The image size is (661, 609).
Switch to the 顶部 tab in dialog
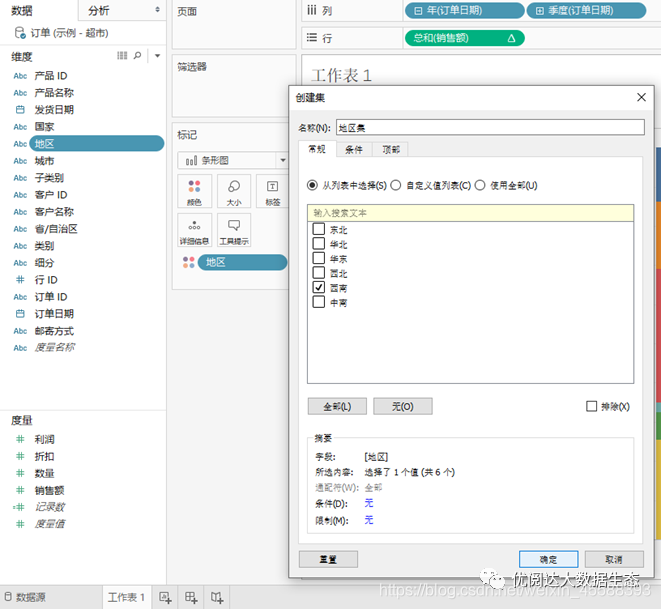tap(391, 150)
